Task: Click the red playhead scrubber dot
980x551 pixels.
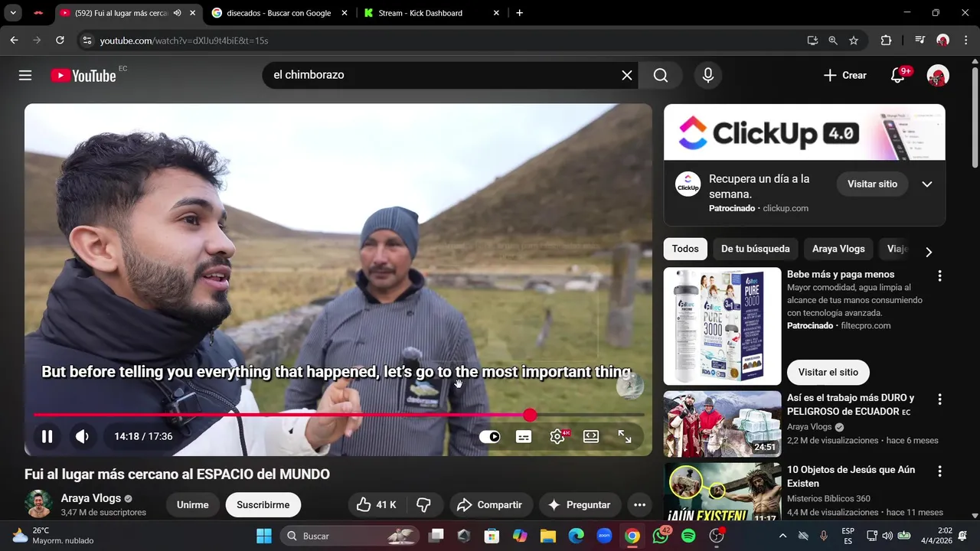Action: [x=530, y=415]
